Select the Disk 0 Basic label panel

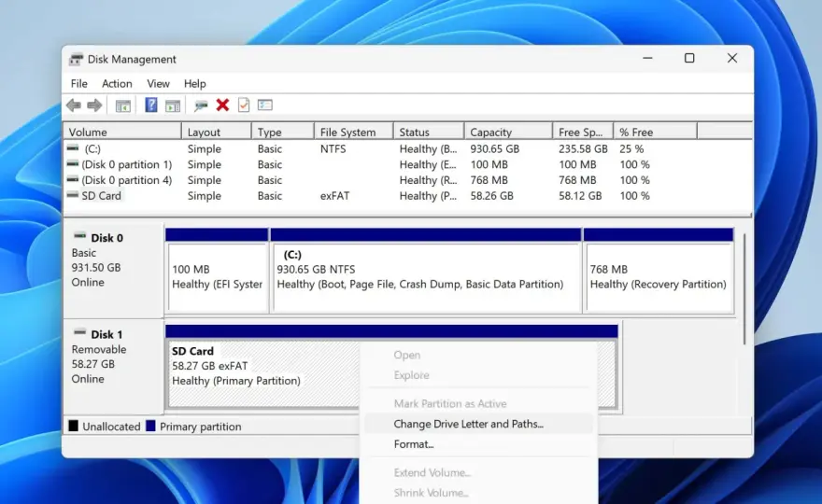click(x=114, y=270)
